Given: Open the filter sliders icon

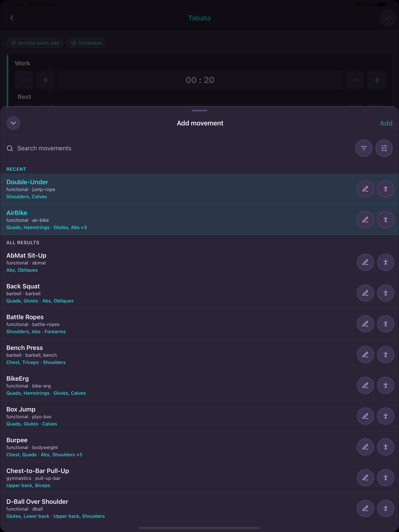Looking at the screenshot, I should click(384, 148).
